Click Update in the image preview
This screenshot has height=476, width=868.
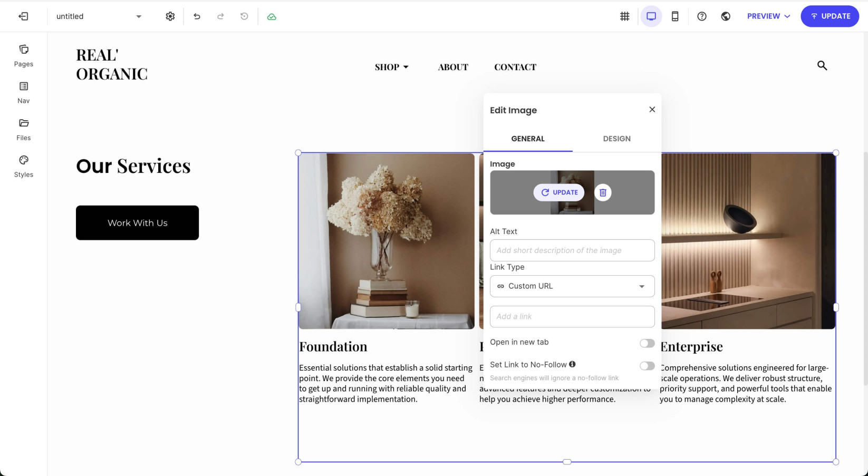coord(559,192)
